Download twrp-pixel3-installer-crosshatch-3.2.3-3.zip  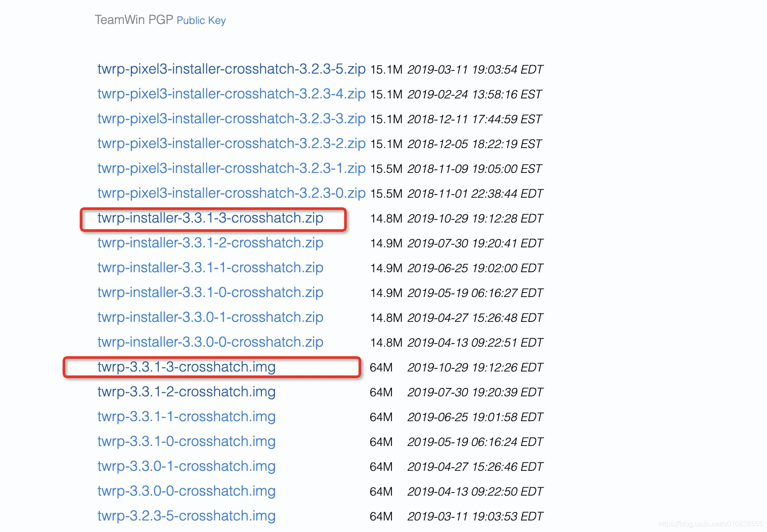[231, 119]
